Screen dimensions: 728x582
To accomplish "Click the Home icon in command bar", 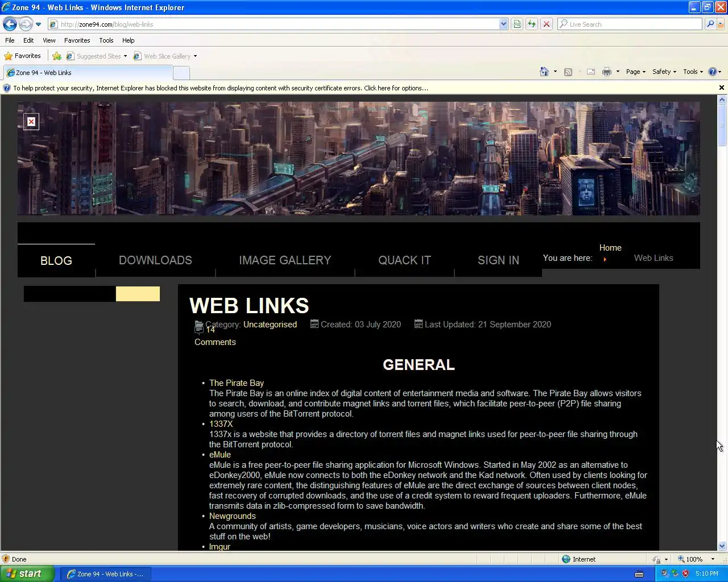I will 544,72.
